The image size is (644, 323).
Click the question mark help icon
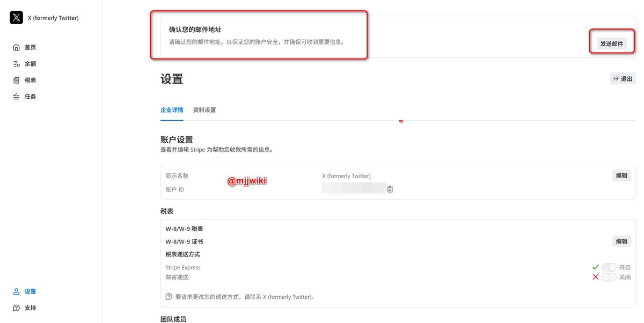click(169, 297)
